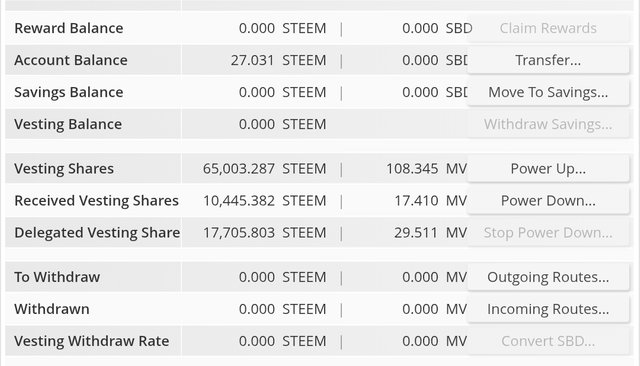The width and height of the screenshot is (640, 366).
Task: Click the Convert SBD... button
Action: coord(548,341)
